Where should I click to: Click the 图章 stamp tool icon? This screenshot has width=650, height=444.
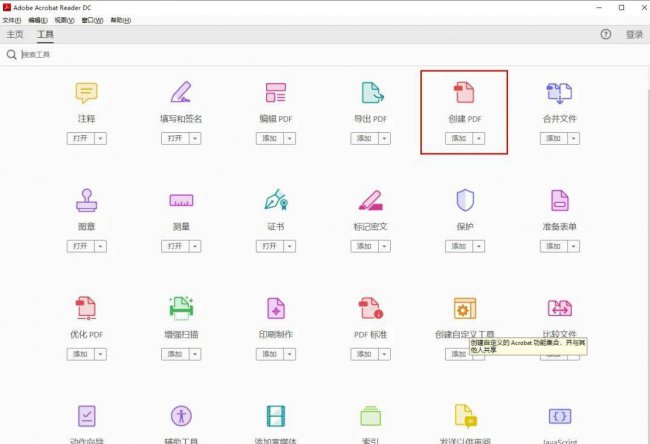(x=86, y=200)
